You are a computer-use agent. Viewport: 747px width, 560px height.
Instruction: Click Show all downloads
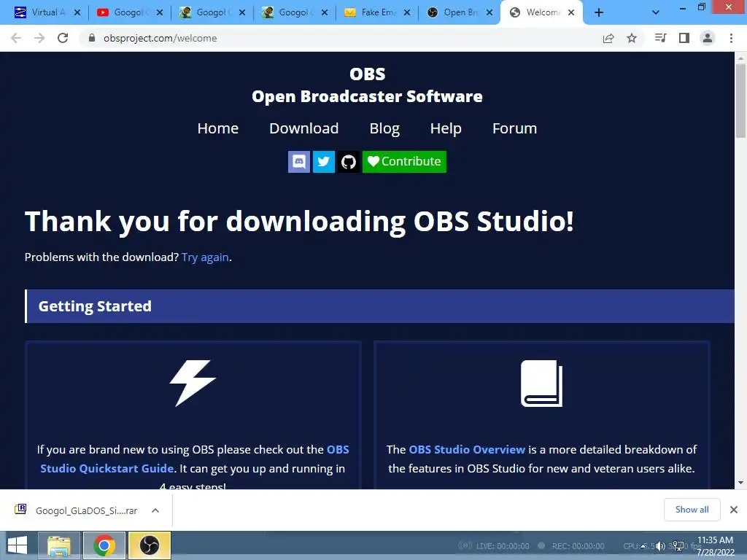(692, 510)
